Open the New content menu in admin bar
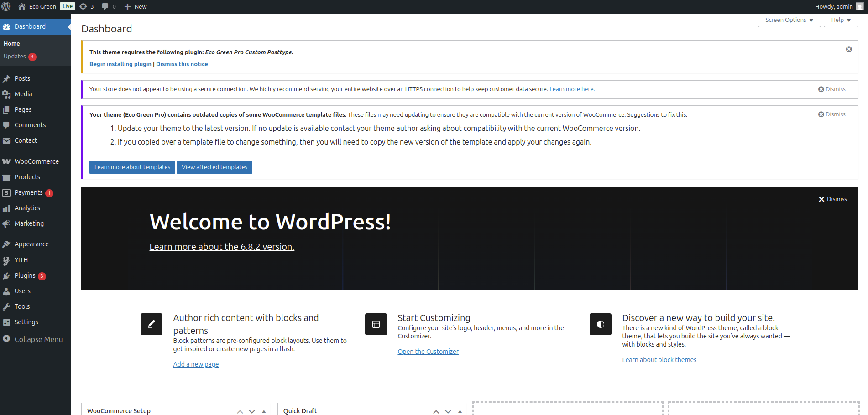 [136, 6]
